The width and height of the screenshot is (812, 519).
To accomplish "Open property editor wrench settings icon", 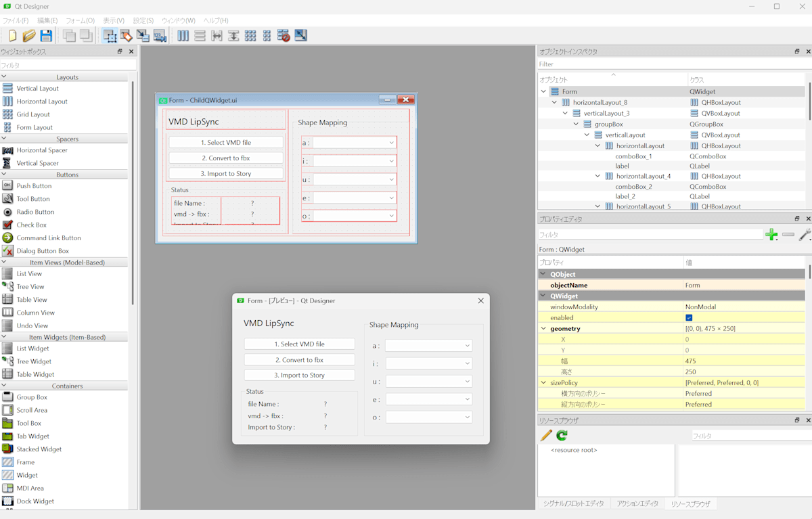I will click(805, 235).
